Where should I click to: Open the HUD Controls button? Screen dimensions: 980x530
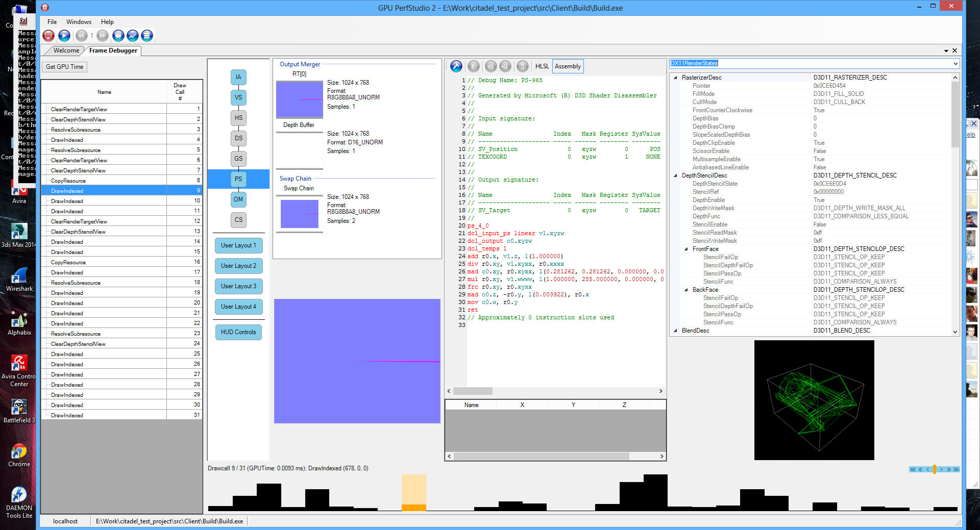point(238,332)
